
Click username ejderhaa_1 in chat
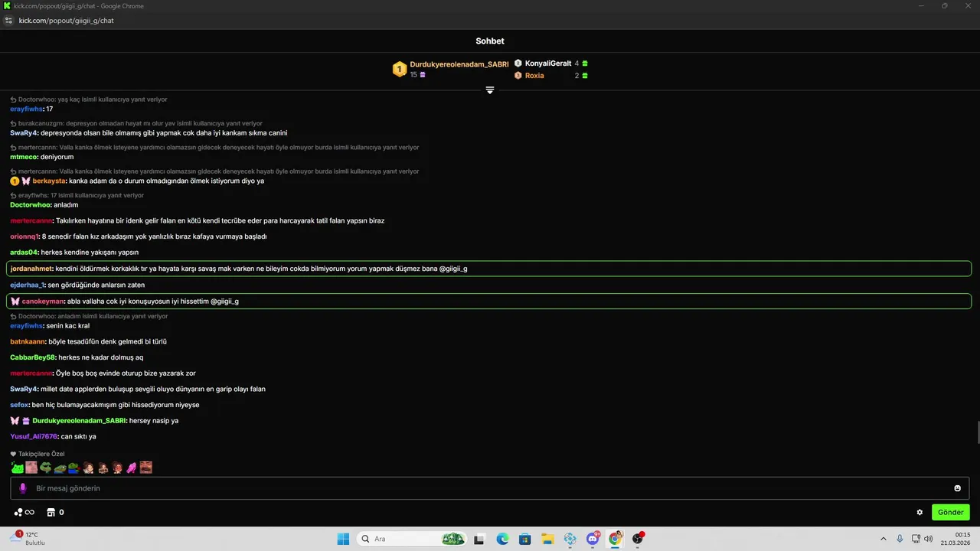pos(28,285)
